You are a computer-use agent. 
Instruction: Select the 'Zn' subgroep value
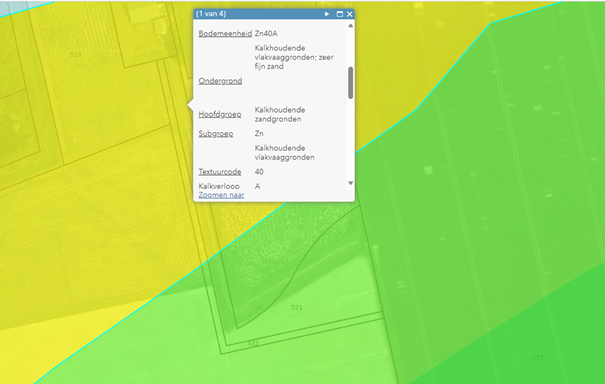259,134
